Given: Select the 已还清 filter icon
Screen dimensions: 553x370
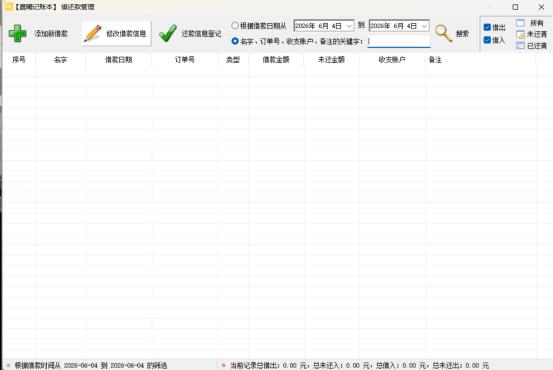Looking at the screenshot, I should 521,46.
